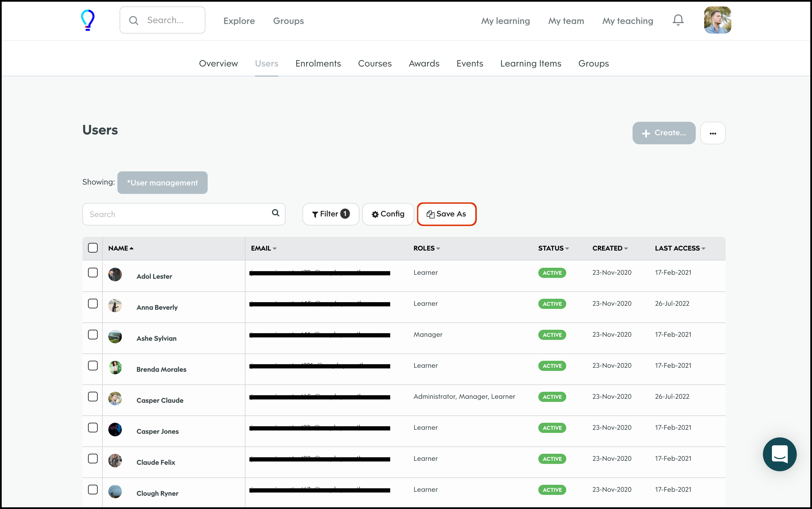Check the box for Brenda Morales
812x509 pixels.
point(93,366)
